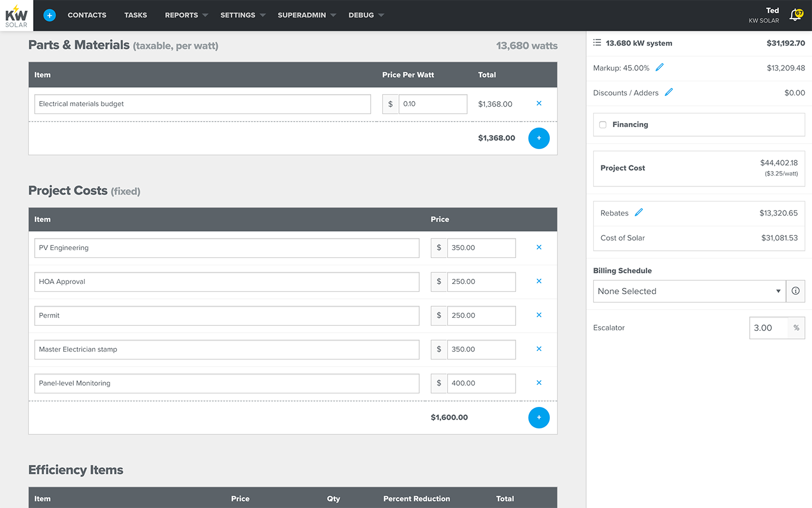Open Billing Schedule info icon
The height and width of the screenshot is (508, 812).
coord(795,291)
